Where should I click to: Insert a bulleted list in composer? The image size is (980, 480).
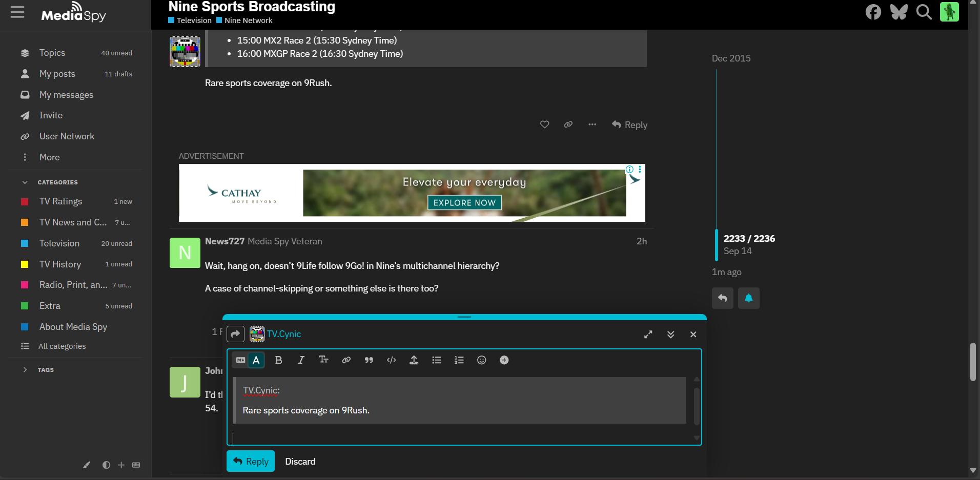(436, 360)
